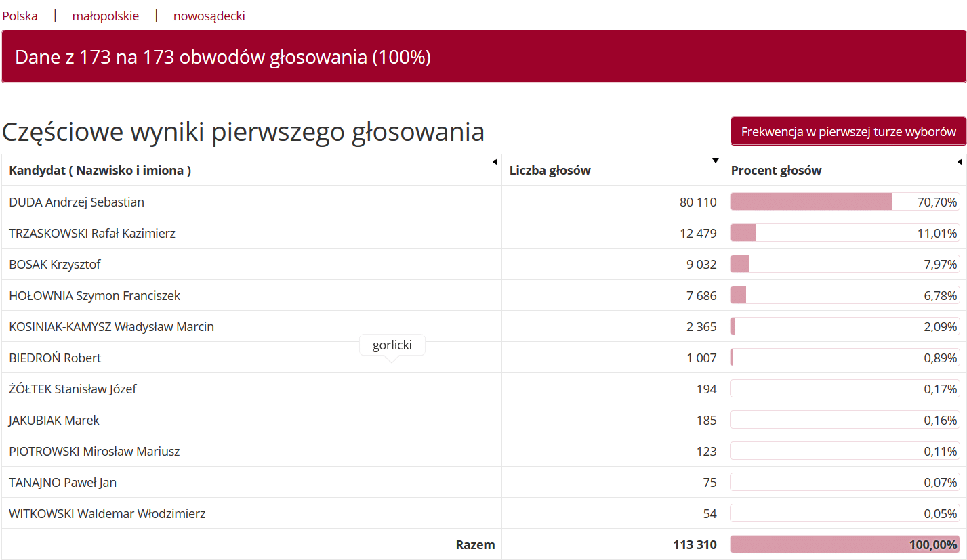
Task: Click the 100,00% total bar in Razem row
Action: pos(844,544)
